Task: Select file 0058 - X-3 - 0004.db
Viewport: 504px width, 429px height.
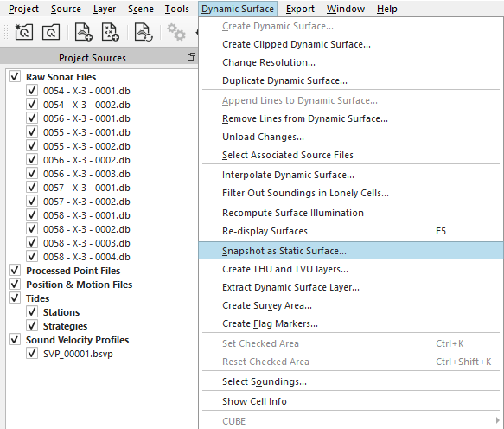Action: (86, 257)
